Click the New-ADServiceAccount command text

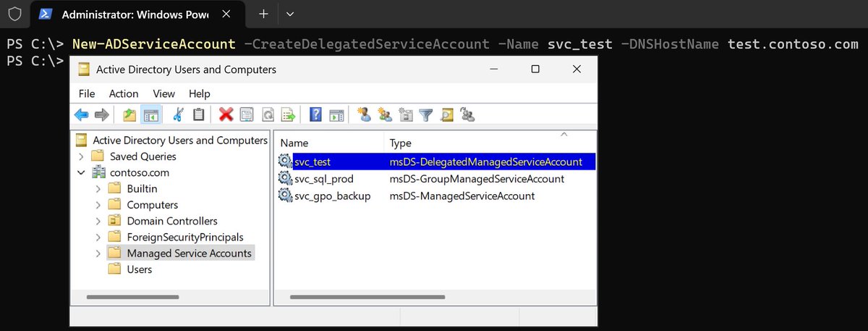point(154,44)
